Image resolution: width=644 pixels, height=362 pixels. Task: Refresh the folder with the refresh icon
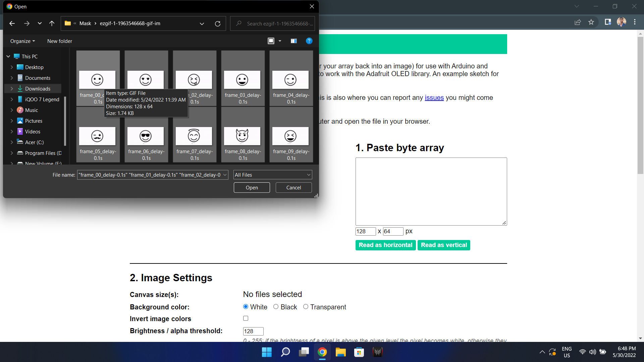pyautogui.click(x=218, y=23)
